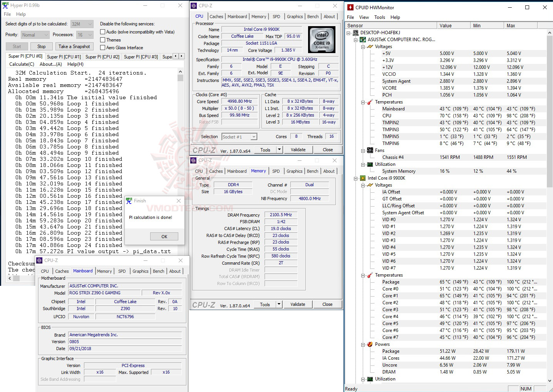Click the HWMonitor red lightning app icon

[x=350, y=7]
